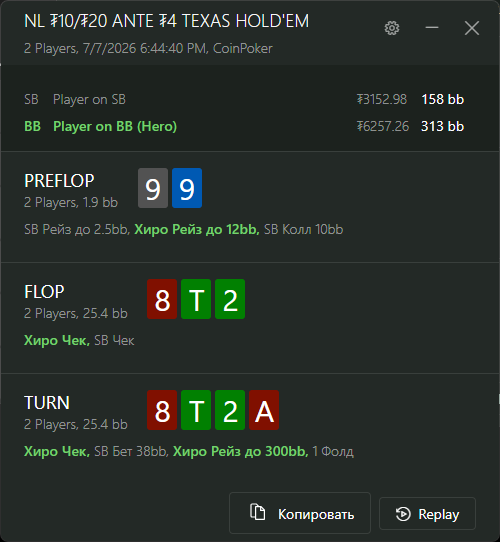The image size is (500, 542).
Task: Minimize the hand history window
Action: pyautogui.click(x=432, y=28)
